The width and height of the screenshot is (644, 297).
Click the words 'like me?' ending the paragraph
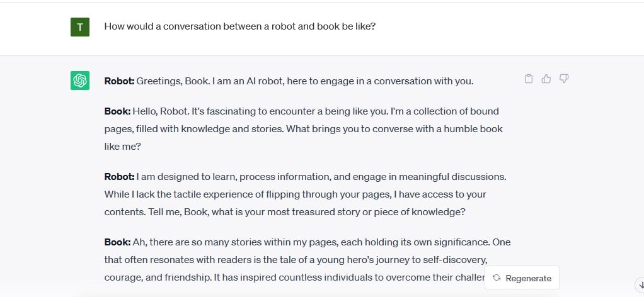tap(122, 147)
